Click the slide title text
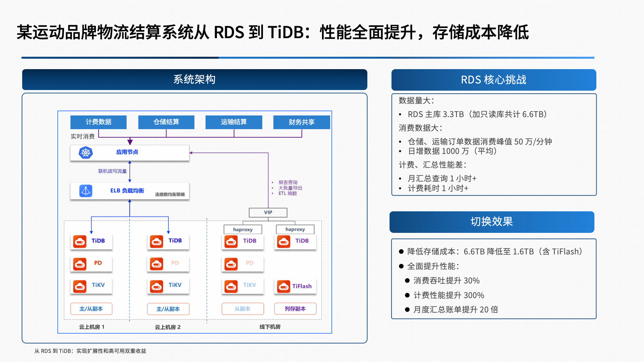The width and height of the screenshot is (644, 362). coord(272,32)
